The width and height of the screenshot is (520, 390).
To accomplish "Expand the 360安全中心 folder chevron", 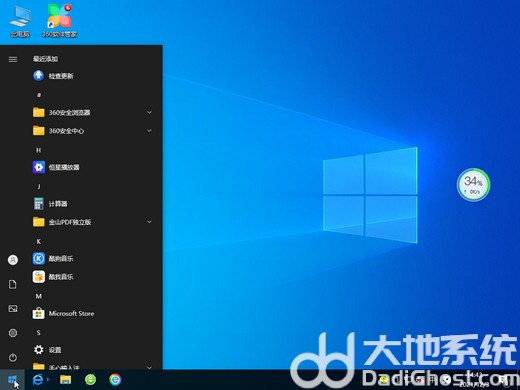I will tap(149, 131).
